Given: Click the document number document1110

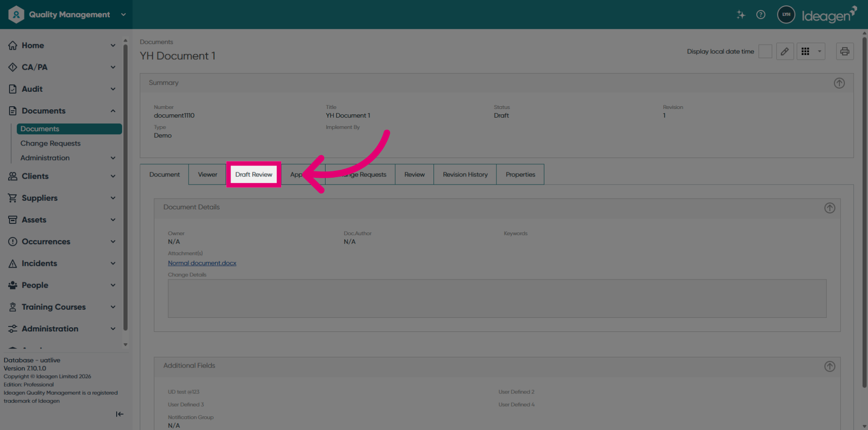Looking at the screenshot, I should click(x=174, y=116).
